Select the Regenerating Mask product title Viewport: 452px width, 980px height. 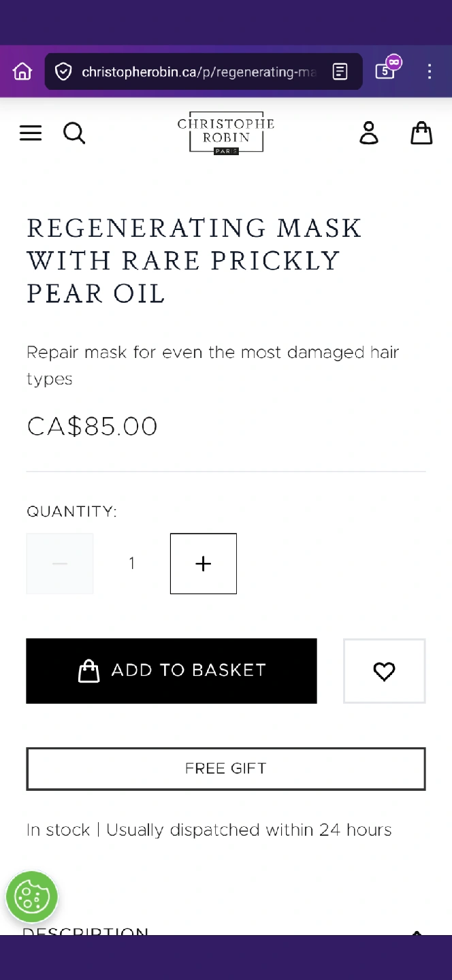[194, 260]
